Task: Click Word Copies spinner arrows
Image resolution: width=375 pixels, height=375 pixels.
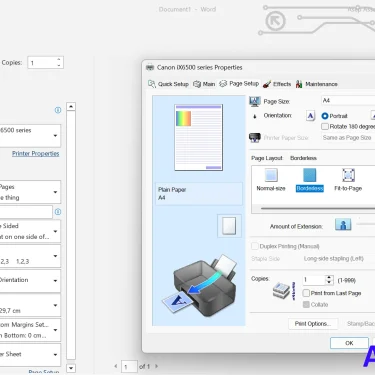Action: 59,62
